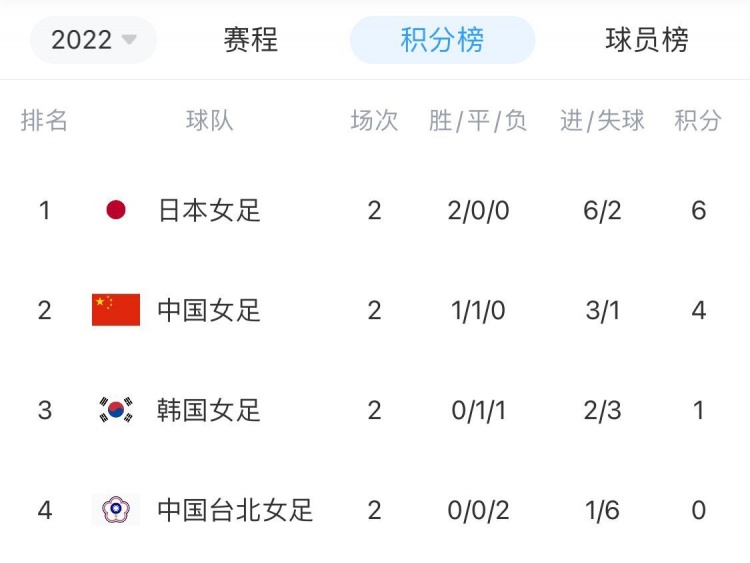Open the 中国女足 team page
The image size is (750, 563).
coord(209,310)
